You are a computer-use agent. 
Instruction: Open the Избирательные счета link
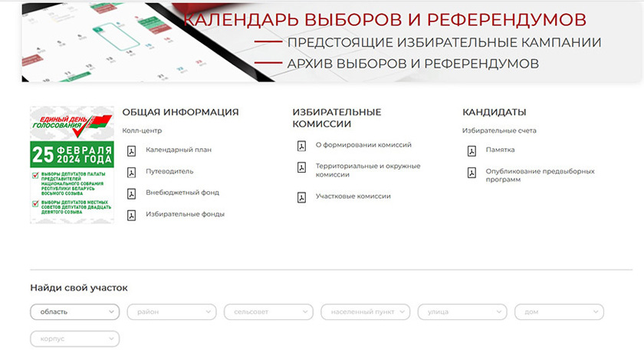click(x=499, y=130)
